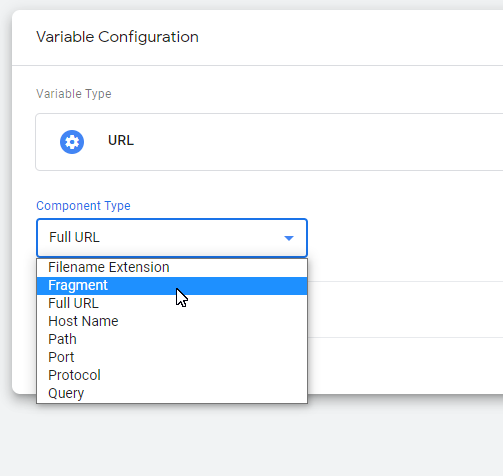Click inside the Variable Configuration card header

pos(333,37)
